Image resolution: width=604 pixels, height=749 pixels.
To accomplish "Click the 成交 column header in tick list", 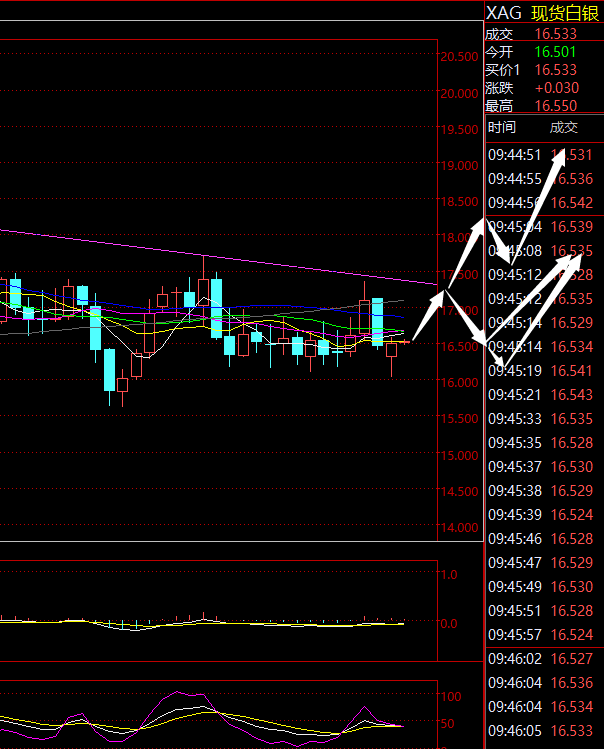I will 563,127.
